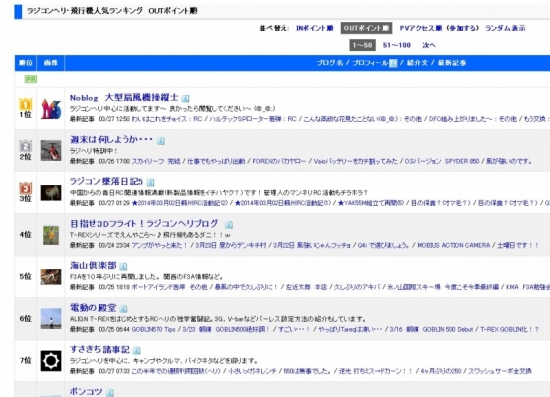The width and height of the screenshot is (550, 397).
Task: Click page title ラジコンヘリ・飛行機人気ランキング
Action: 85,11
